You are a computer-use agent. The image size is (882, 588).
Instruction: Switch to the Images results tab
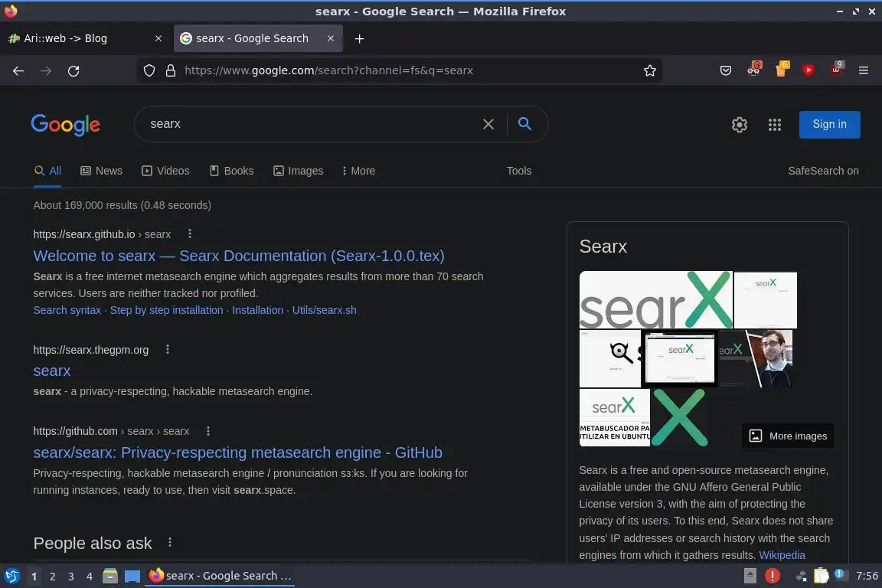tap(298, 171)
